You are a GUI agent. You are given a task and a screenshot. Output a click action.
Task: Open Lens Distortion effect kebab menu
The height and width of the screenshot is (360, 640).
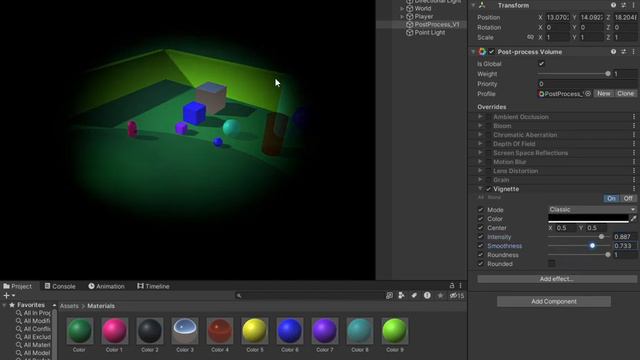click(x=634, y=171)
